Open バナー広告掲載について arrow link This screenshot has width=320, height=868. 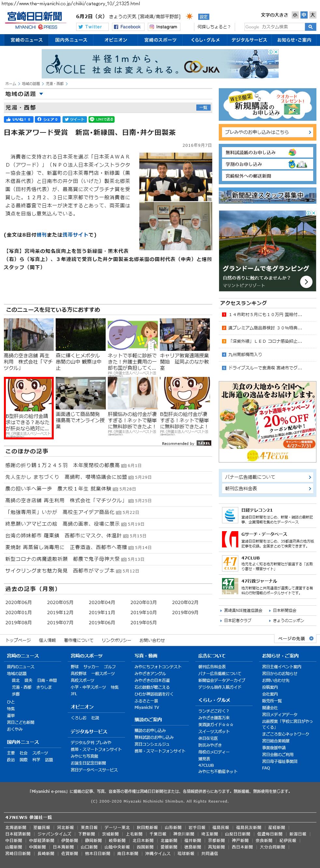coord(268,477)
